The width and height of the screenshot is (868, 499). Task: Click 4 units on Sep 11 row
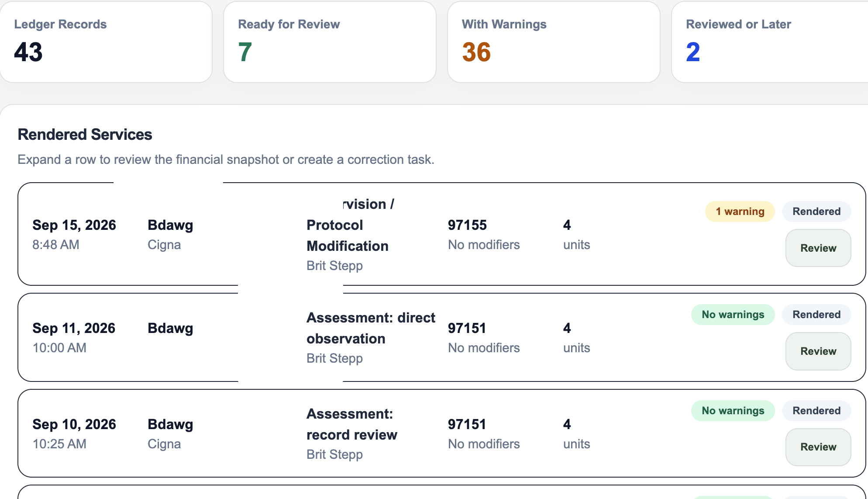[576, 338]
